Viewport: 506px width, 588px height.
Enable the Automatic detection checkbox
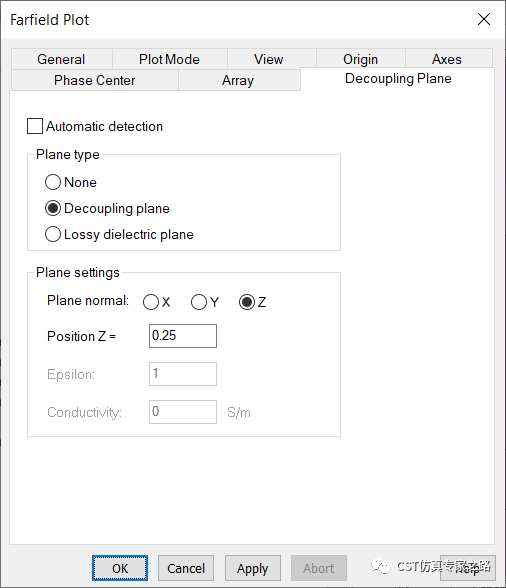(35, 126)
